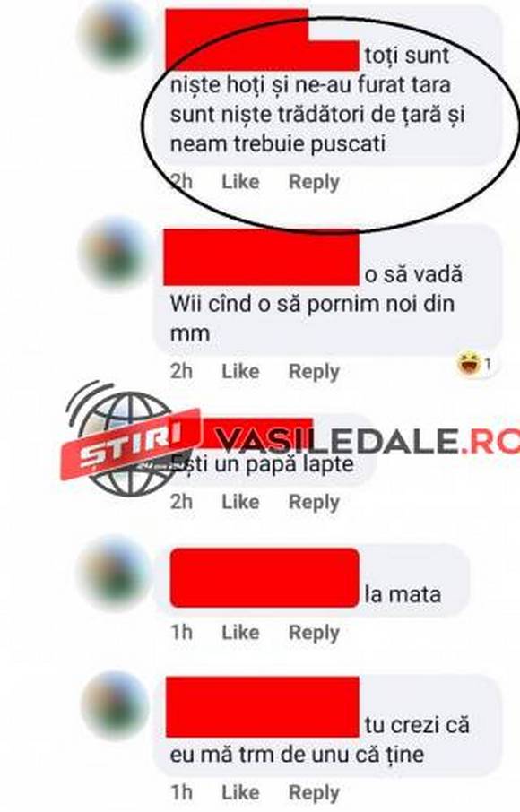Open the laughing emoji reaction count

474,364
